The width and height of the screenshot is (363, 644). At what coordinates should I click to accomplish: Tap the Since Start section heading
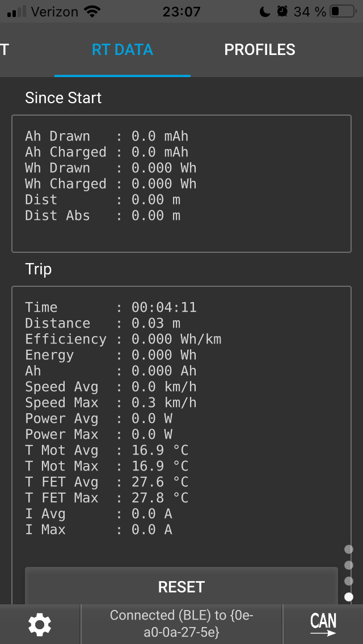[64, 98]
